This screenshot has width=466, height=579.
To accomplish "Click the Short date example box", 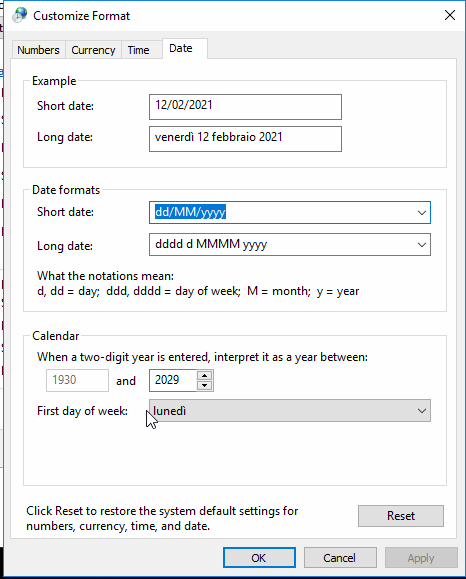I will [x=245, y=107].
